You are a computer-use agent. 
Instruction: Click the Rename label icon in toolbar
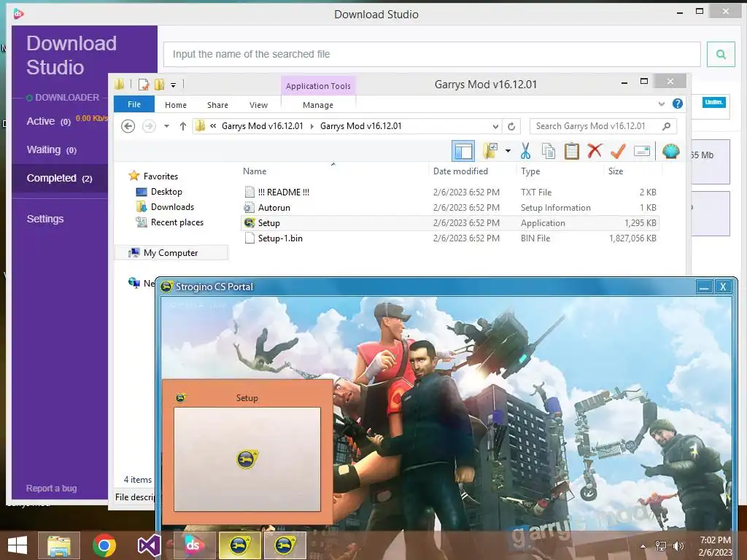(x=642, y=152)
